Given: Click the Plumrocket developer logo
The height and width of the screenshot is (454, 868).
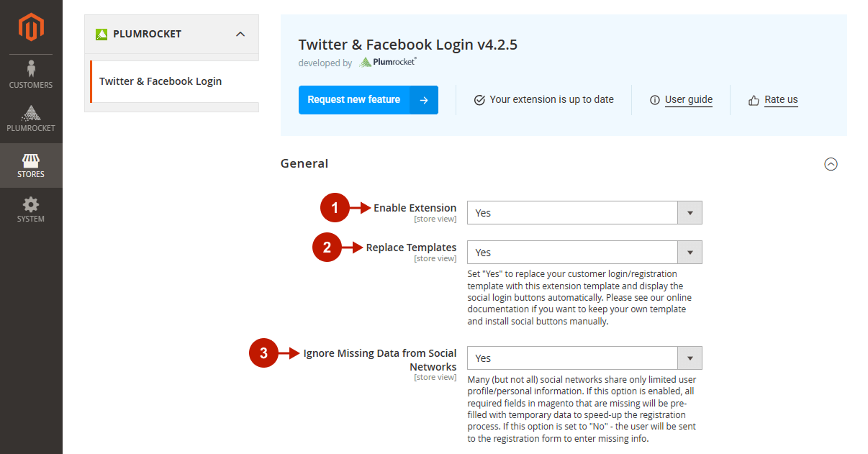Looking at the screenshot, I should [388, 63].
